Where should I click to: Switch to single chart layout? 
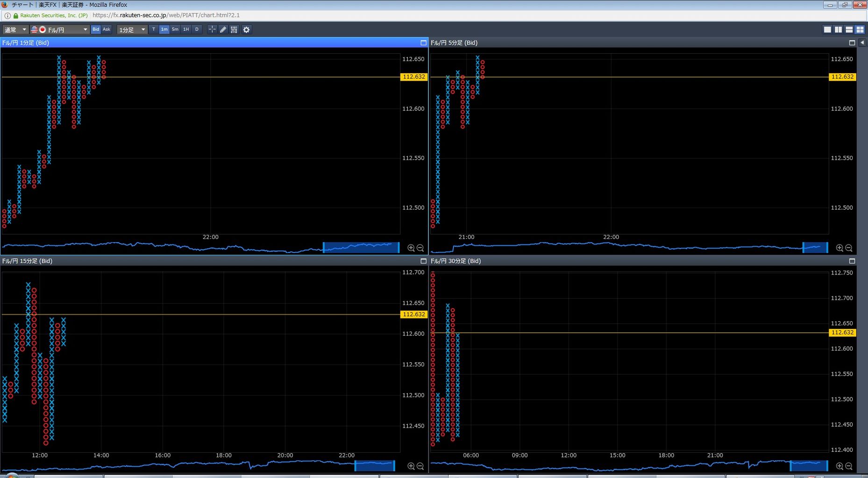(x=827, y=29)
